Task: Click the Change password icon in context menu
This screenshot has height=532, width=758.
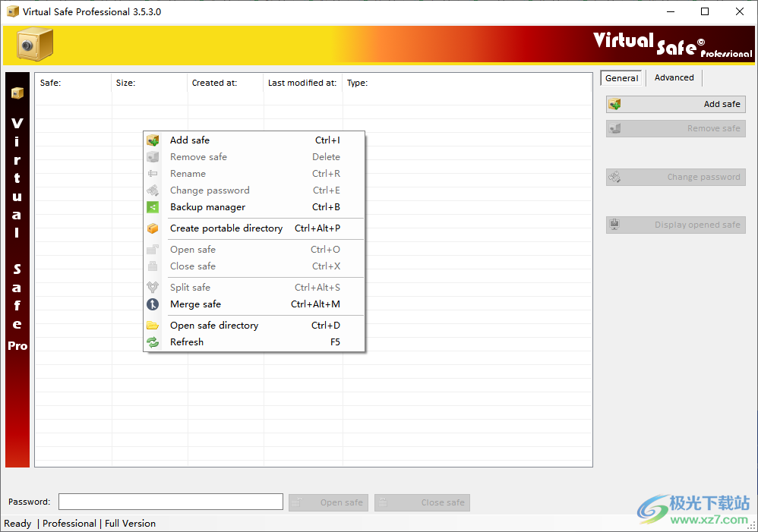Action: pyautogui.click(x=153, y=190)
